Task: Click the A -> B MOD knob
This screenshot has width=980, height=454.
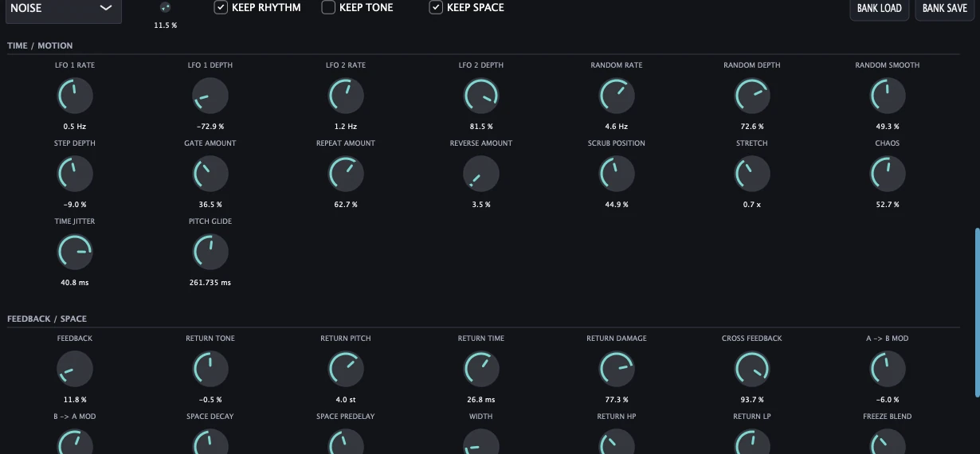Action: (x=888, y=369)
